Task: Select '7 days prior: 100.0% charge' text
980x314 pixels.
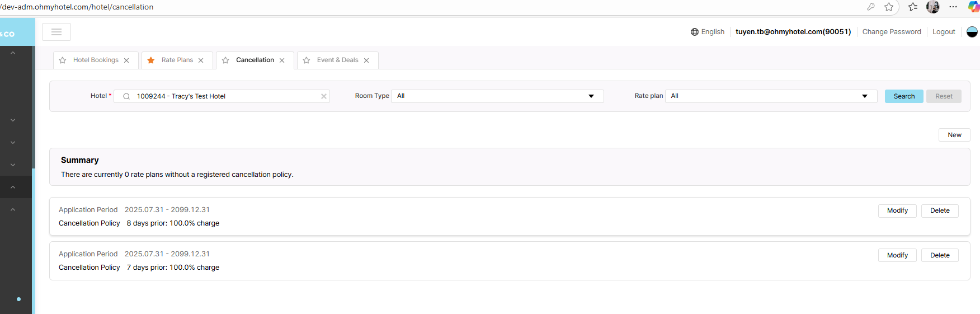Action: point(173,268)
